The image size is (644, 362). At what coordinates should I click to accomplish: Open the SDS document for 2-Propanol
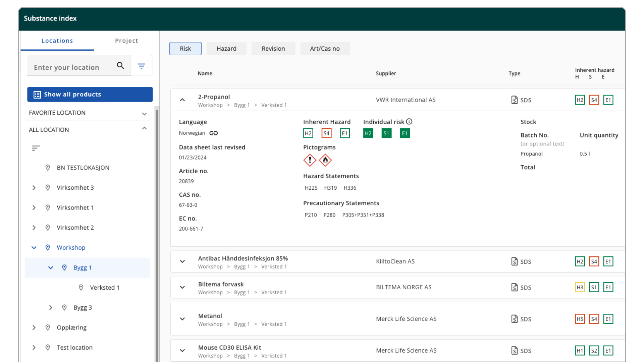(515, 100)
